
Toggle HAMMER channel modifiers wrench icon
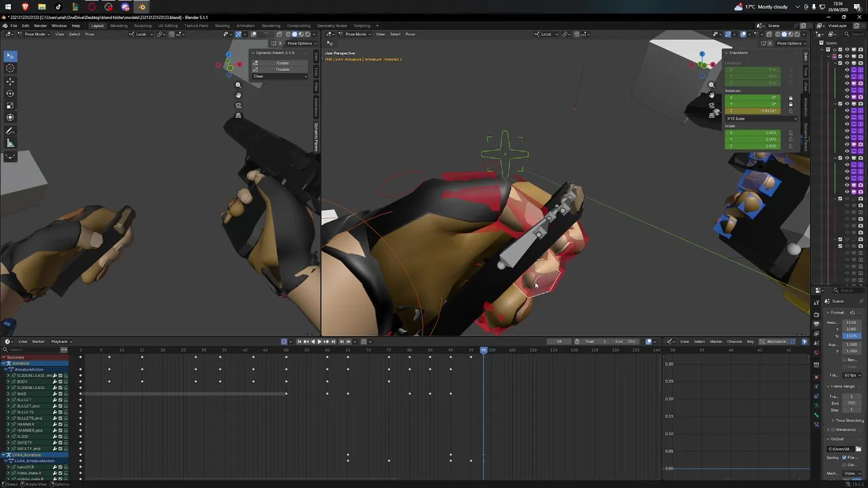pyautogui.click(x=55, y=424)
